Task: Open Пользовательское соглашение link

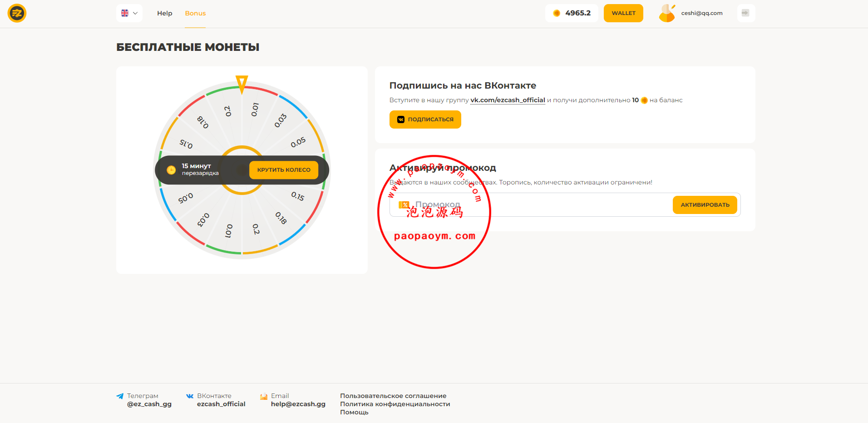Action: click(x=393, y=396)
